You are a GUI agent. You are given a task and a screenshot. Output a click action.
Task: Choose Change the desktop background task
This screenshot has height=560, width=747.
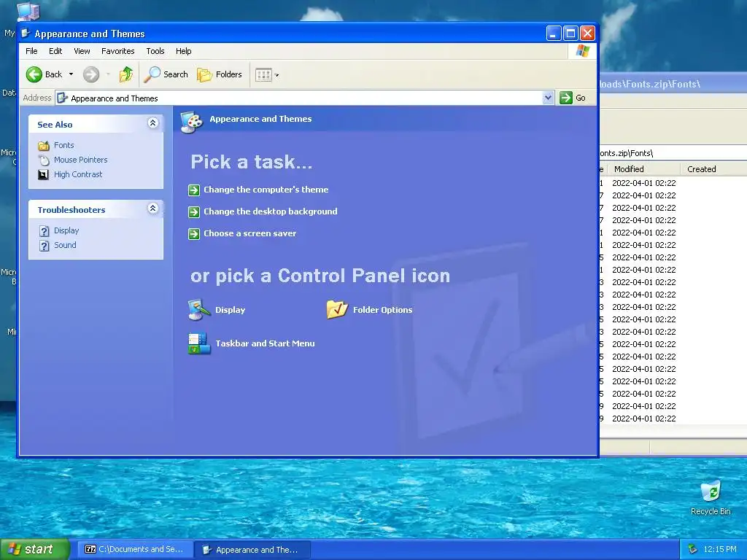(x=270, y=211)
